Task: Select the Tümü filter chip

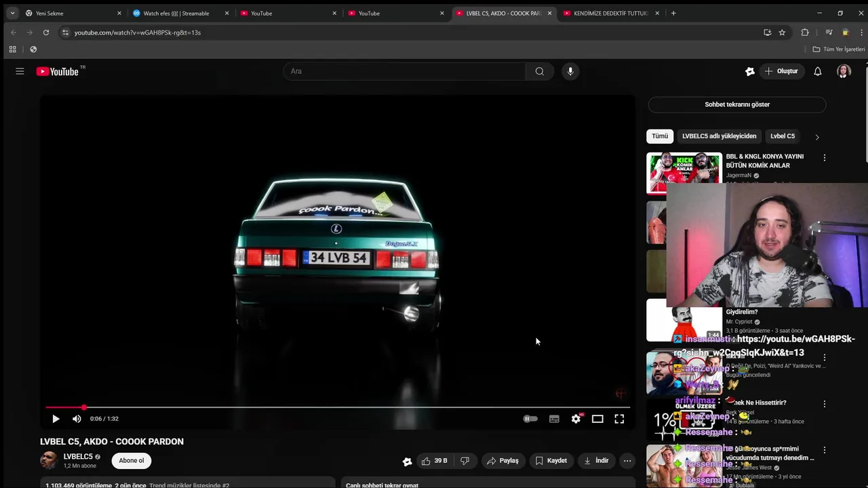Action: (660, 136)
